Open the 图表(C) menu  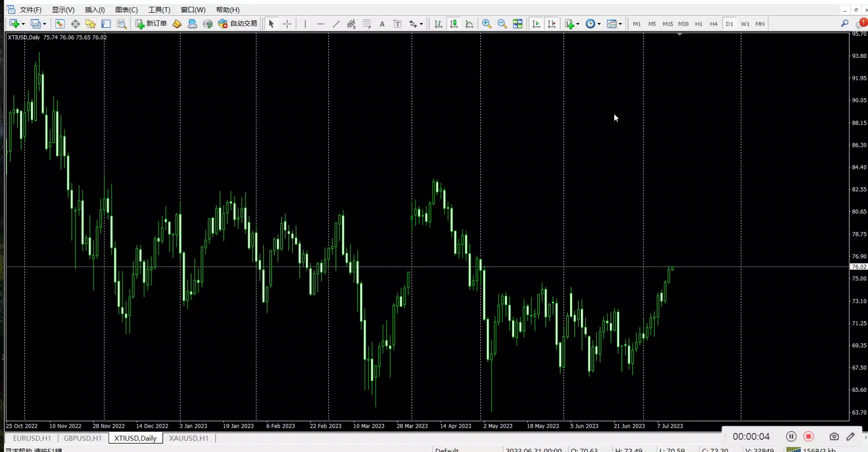pos(126,10)
